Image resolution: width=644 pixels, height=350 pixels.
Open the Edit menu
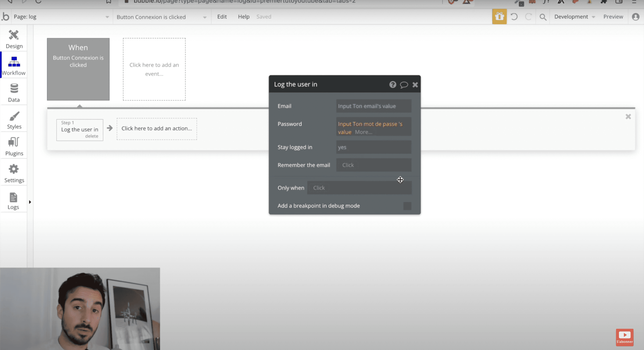pos(222,17)
